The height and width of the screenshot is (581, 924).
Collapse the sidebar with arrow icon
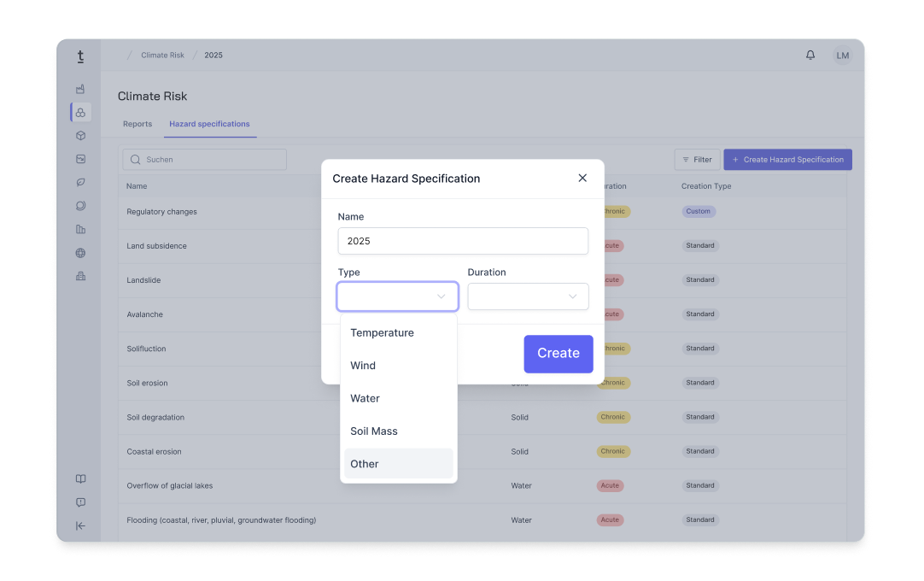click(81, 525)
